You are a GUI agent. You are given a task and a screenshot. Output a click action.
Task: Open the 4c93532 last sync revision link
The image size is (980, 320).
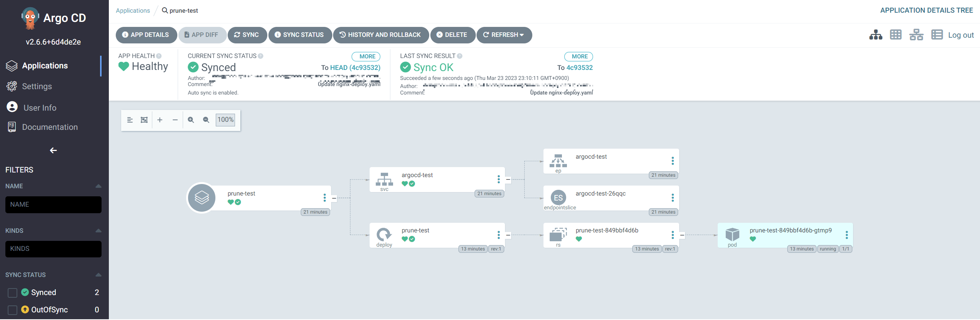tap(580, 68)
